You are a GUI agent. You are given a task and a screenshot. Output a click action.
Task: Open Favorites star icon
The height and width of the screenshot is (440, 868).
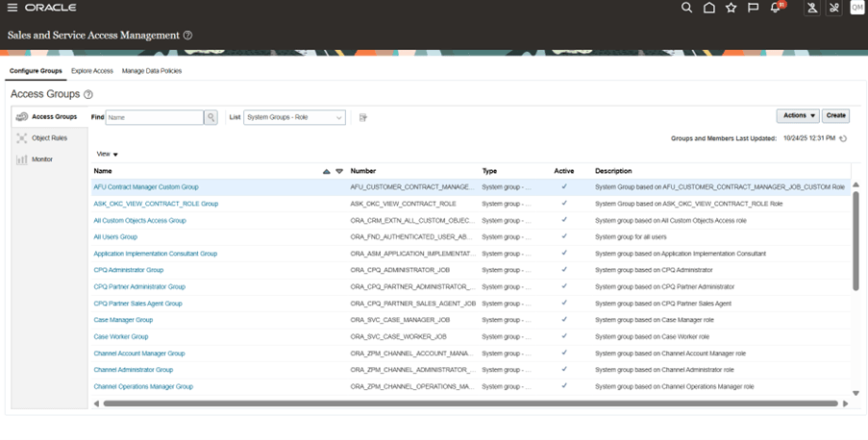click(731, 8)
